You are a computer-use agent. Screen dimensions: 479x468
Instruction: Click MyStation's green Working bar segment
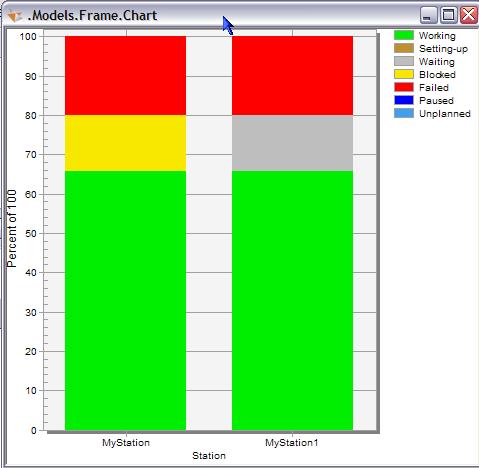[125, 301]
